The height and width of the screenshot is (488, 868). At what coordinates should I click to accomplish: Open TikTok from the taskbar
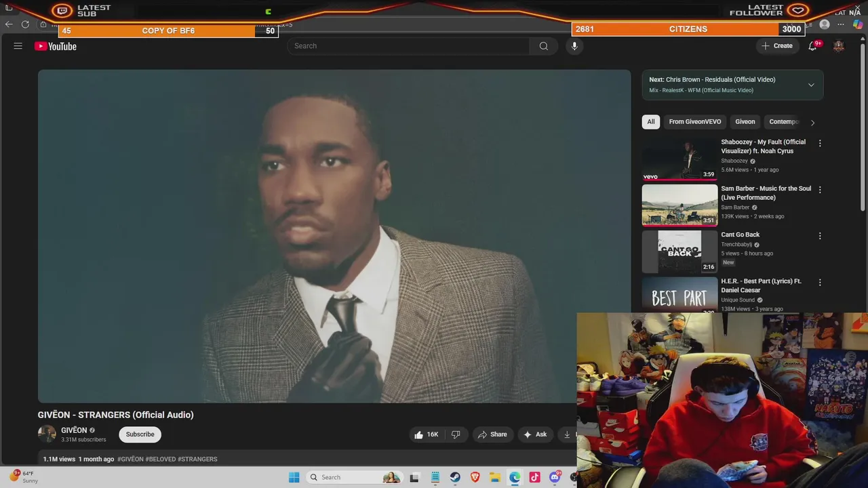tap(534, 477)
